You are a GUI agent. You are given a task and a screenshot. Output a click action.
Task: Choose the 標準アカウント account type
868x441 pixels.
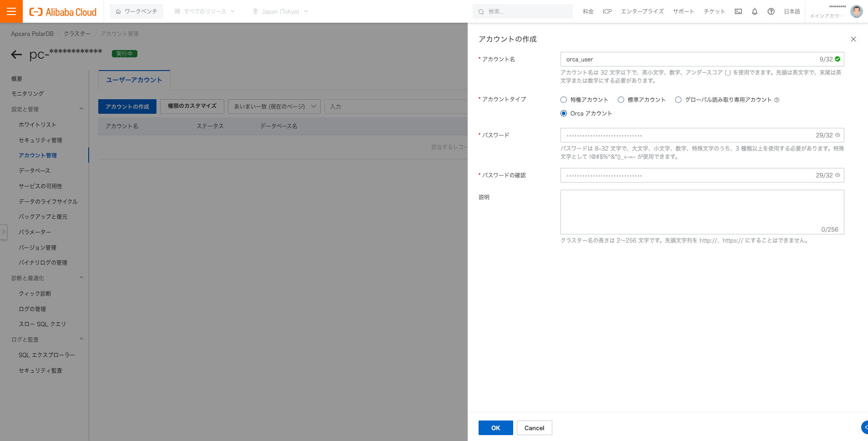pos(621,99)
